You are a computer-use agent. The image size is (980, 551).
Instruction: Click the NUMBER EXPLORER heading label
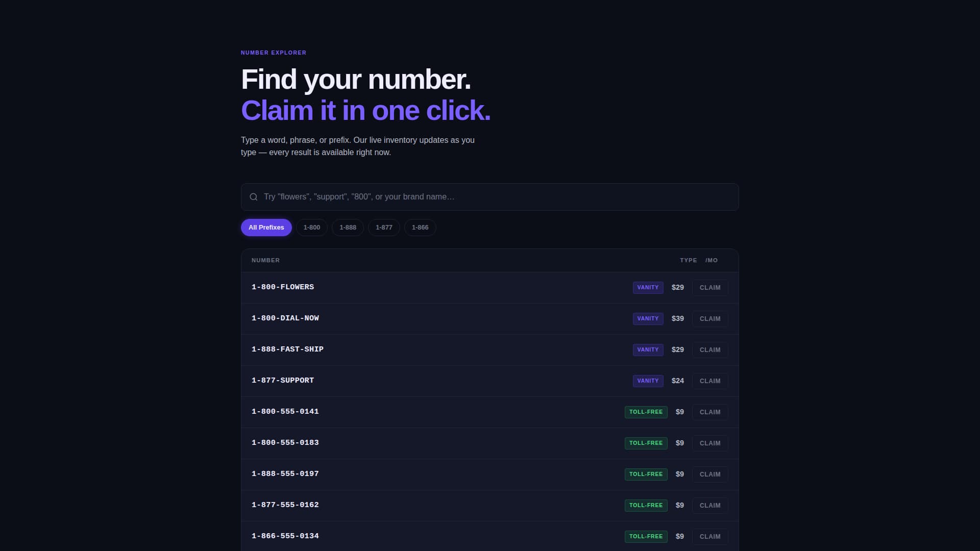[x=274, y=53]
